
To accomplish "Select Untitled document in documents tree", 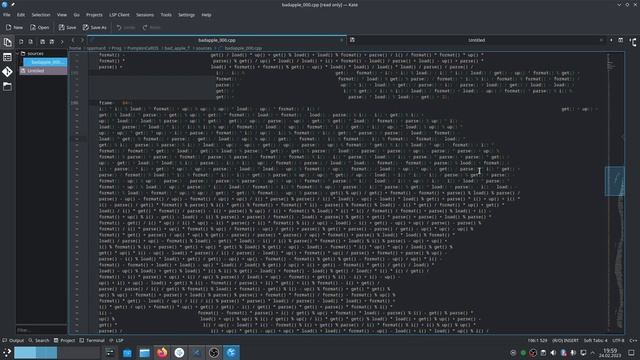I will (43, 71).
